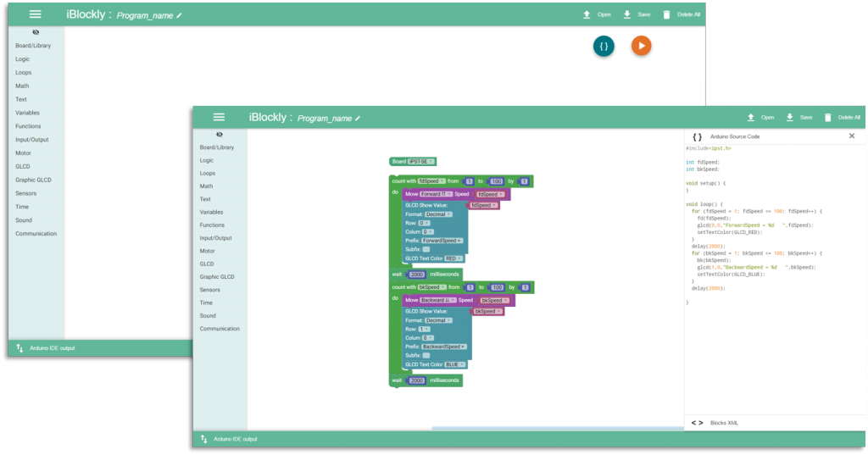Screen dimensions: 868x455
Task: Open Loops category in back window
Action: pyautogui.click(x=23, y=73)
